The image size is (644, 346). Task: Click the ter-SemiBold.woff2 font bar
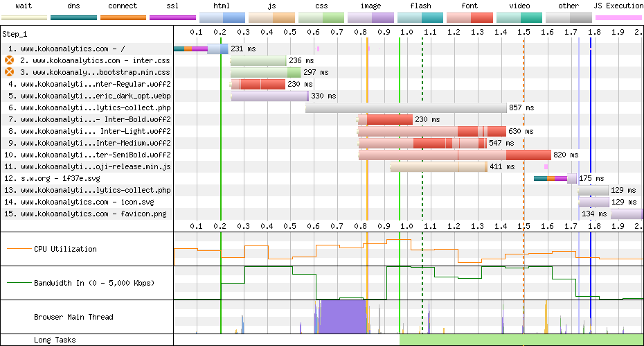pyautogui.click(x=455, y=155)
